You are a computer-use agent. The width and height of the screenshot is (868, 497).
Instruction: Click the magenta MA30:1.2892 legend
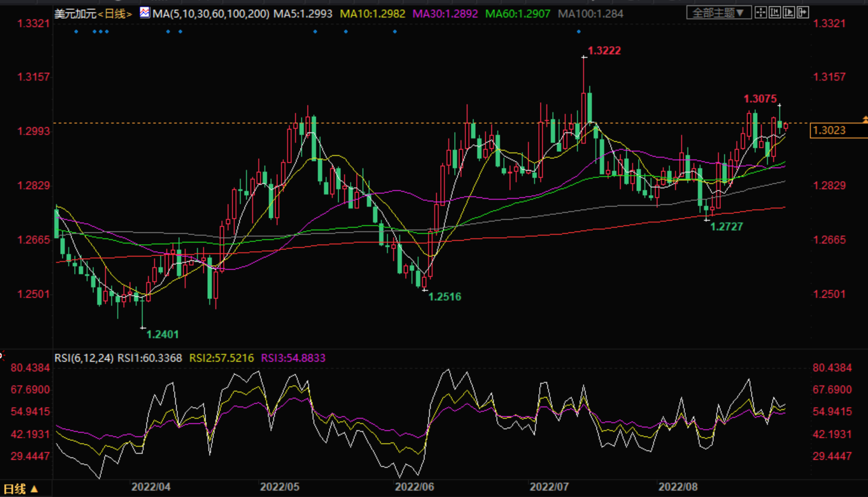[x=445, y=13]
